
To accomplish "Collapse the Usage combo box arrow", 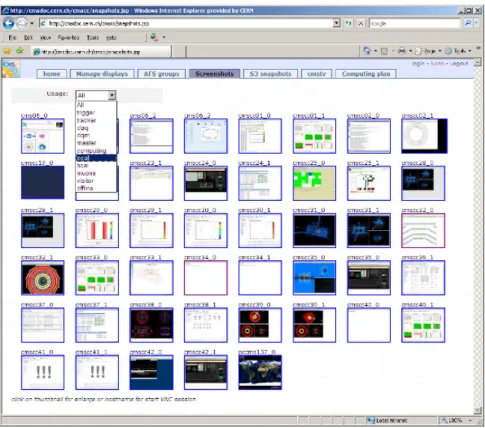I will 112,95.
